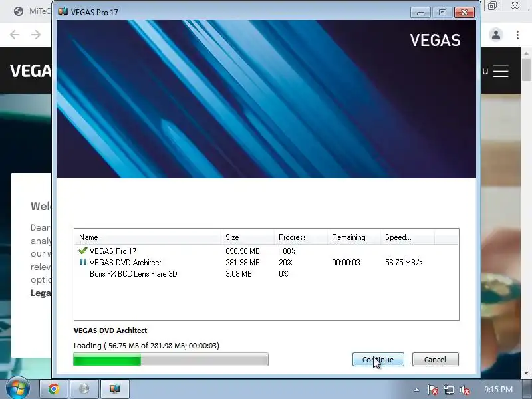Minimize the VEGAS Pro 17 installer window
Viewport: 532px width, 399px height.
pos(420,13)
